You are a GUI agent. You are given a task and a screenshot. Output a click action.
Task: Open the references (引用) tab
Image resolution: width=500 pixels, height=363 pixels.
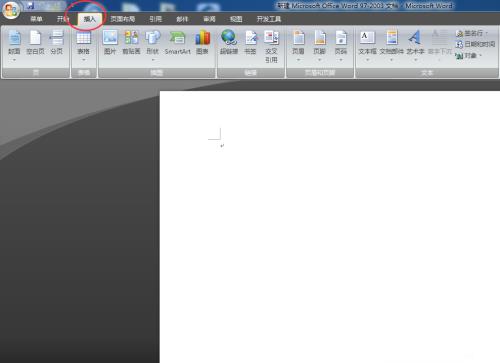tap(155, 19)
